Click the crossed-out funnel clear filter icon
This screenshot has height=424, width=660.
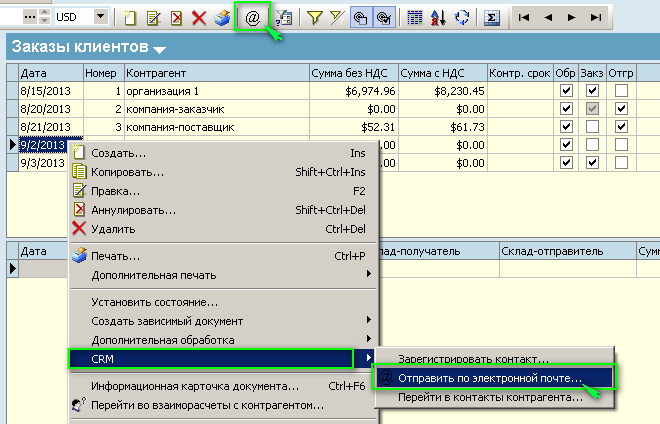(x=337, y=18)
